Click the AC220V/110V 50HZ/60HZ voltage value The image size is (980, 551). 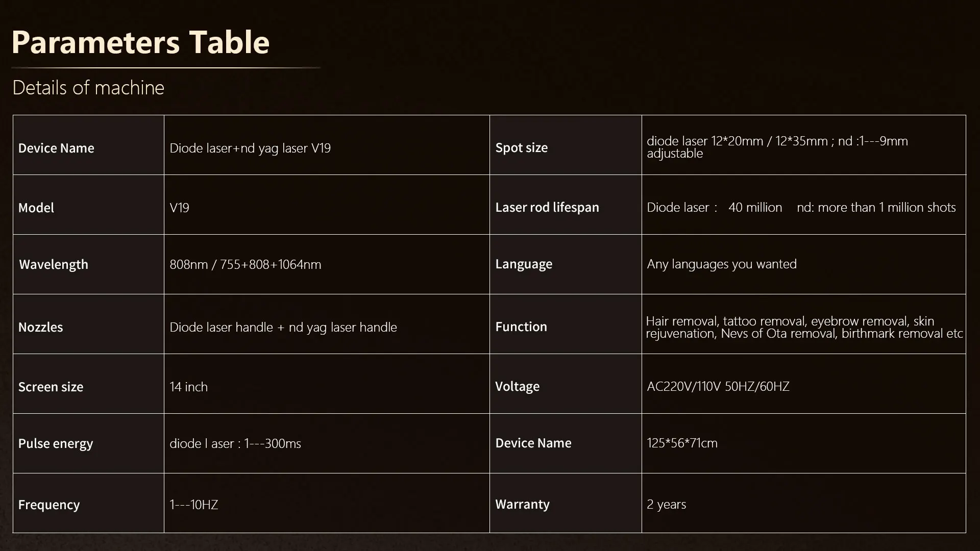(718, 386)
